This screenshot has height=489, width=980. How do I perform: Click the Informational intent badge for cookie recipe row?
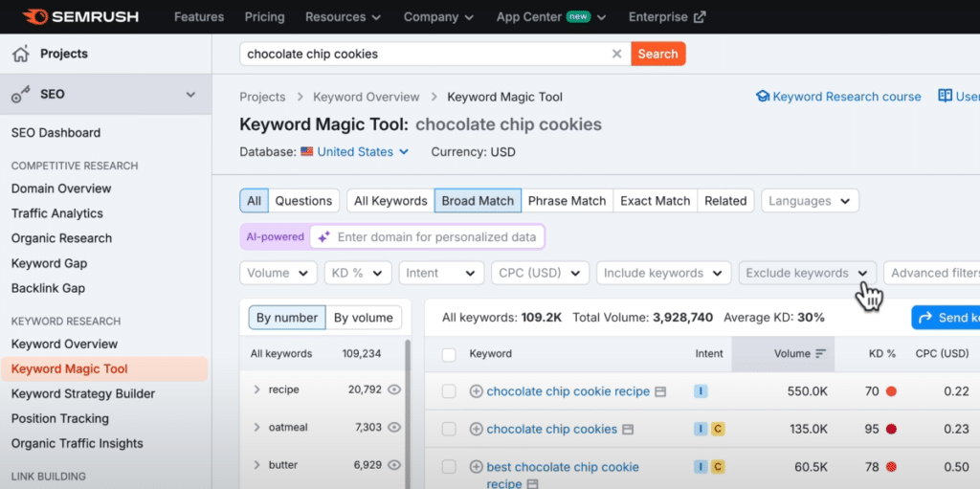(700, 391)
